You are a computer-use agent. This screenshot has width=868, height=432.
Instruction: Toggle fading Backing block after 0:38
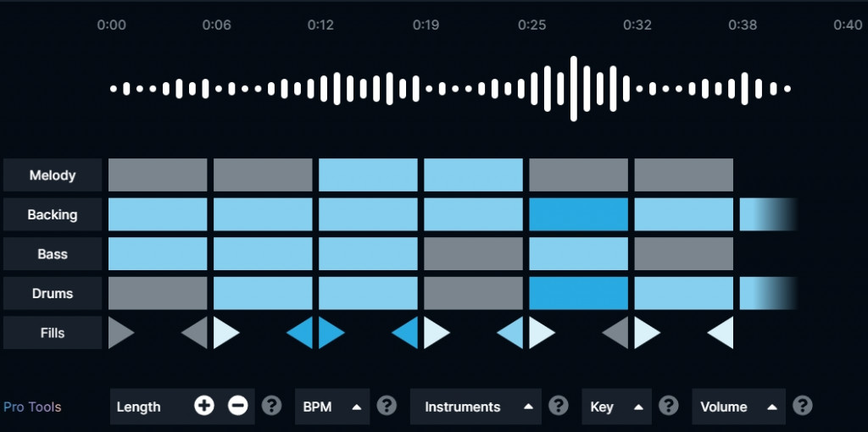click(768, 214)
